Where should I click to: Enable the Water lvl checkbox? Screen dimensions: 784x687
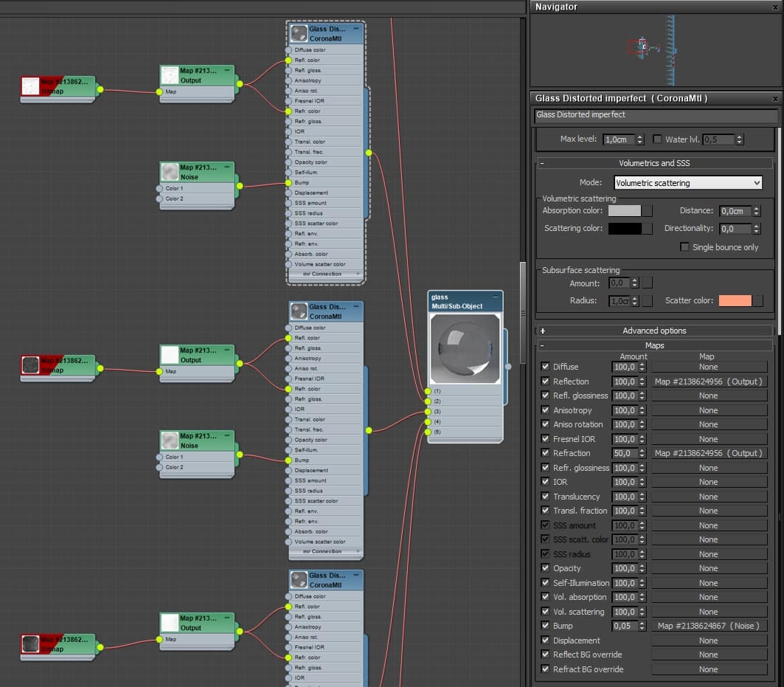click(x=656, y=139)
